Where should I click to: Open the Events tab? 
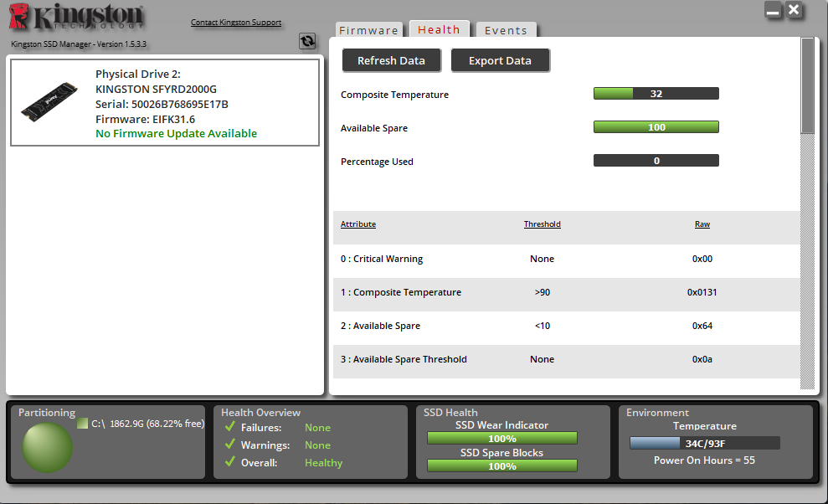[506, 30]
